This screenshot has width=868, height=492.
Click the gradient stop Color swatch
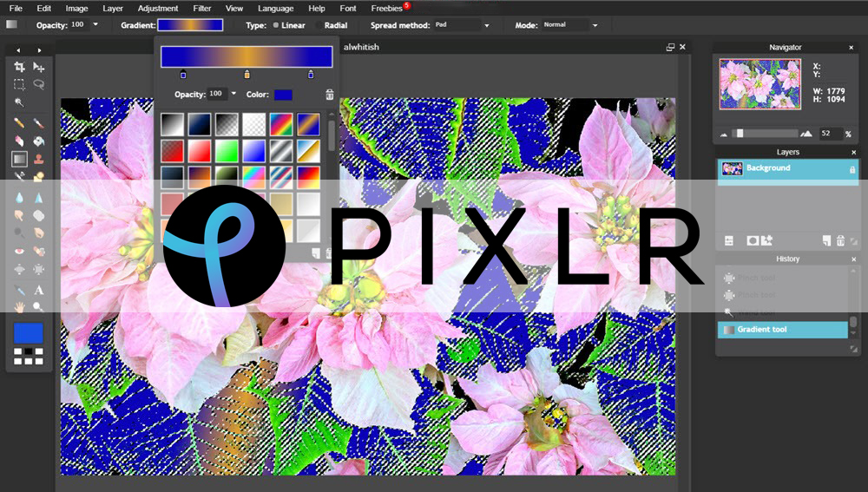coord(283,95)
